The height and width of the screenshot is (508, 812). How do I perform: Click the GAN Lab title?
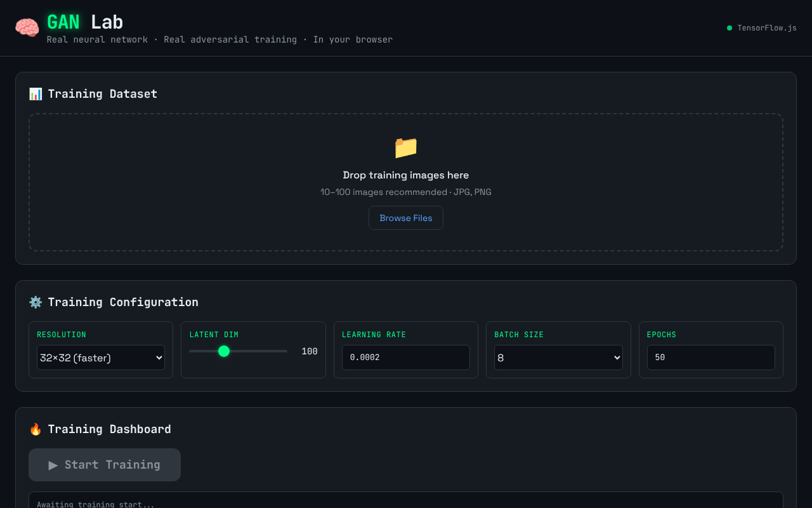(85, 22)
